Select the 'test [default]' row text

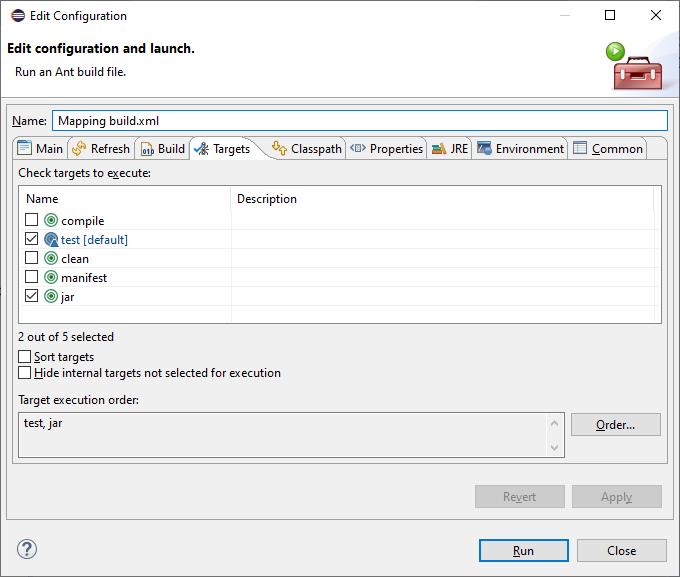[x=94, y=240]
